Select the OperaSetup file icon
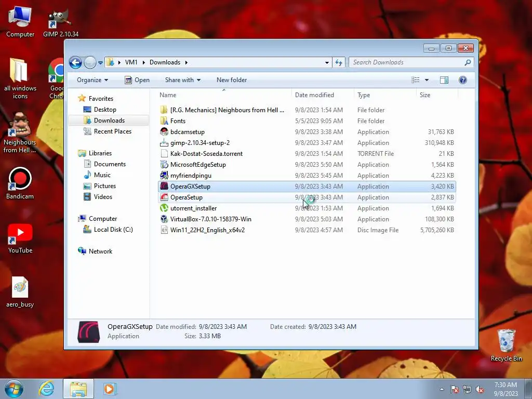This screenshot has width=532, height=399. [164, 197]
